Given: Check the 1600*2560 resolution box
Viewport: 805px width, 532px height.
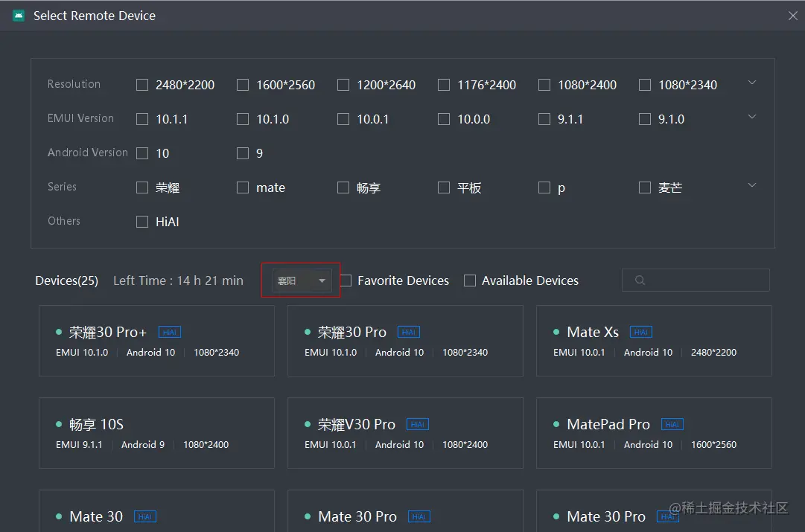Looking at the screenshot, I should (243, 85).
